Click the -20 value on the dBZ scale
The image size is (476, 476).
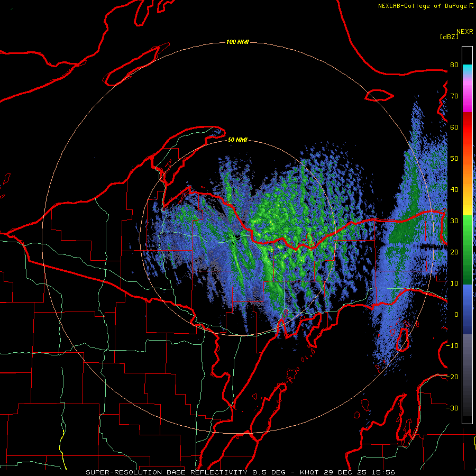[452, 377]
